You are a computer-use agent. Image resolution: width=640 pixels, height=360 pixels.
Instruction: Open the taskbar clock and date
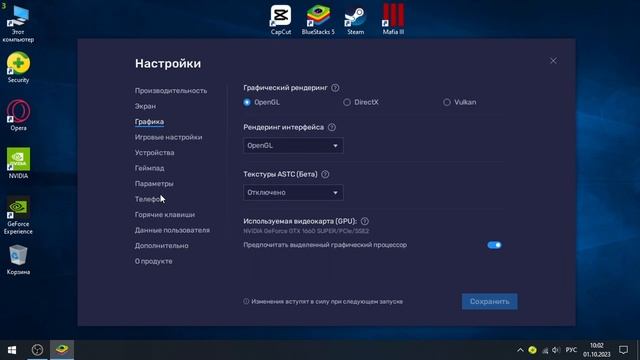[596, 350]
